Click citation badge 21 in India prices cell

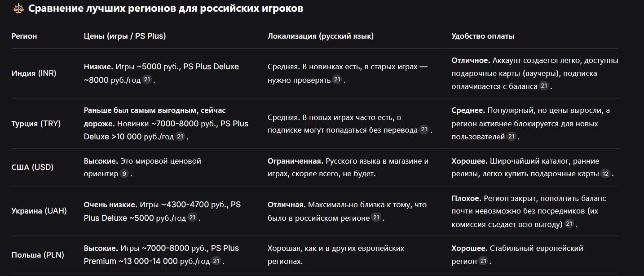point(147,80)
